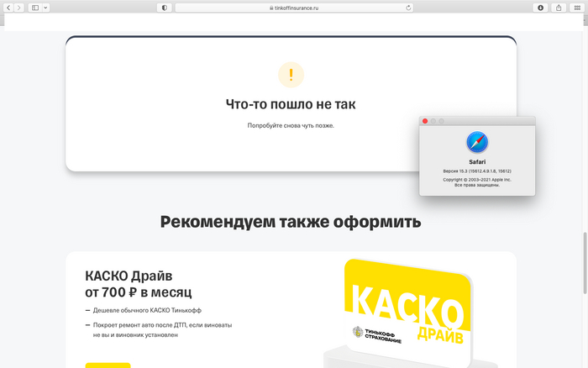Open the sidebar tab group dropdown arrow
588x368 pixels.
(45, 8)
